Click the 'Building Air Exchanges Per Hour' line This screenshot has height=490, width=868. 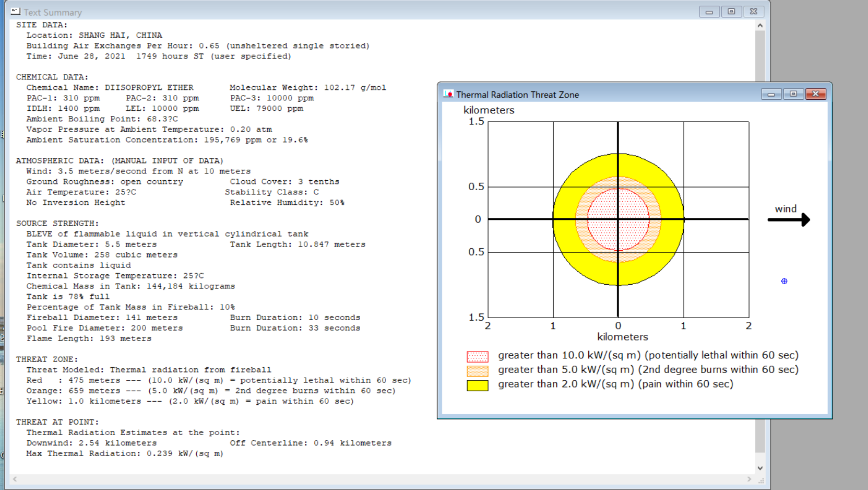coord(198,46)
